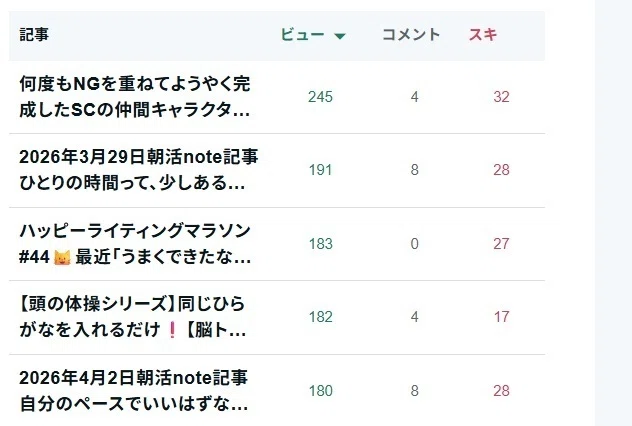Viewport: 632px width, 426px height.
Task: Click the 191 view count
Action: tap(320, 170)
